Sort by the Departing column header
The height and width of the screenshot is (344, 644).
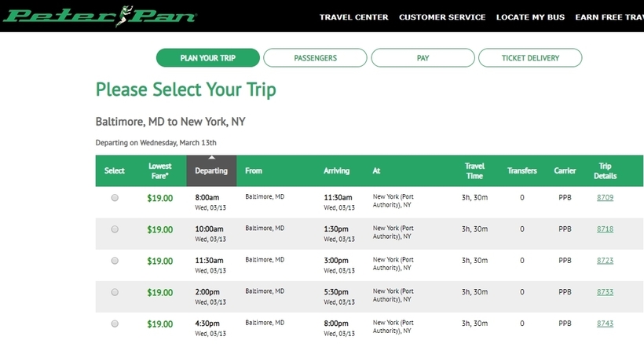click(211, 170)
